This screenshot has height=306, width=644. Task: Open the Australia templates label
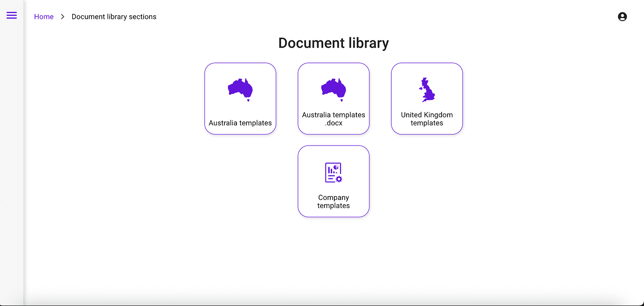(x=240, y=123)
